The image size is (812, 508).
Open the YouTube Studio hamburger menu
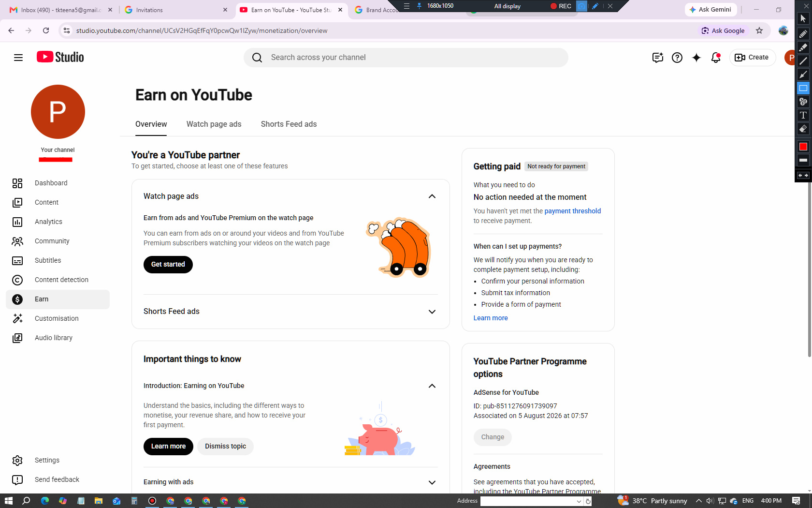(x=18, y=58)
